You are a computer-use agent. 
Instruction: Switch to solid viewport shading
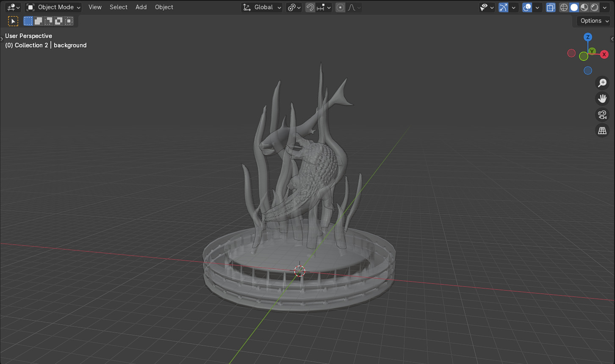click(574, 7)
